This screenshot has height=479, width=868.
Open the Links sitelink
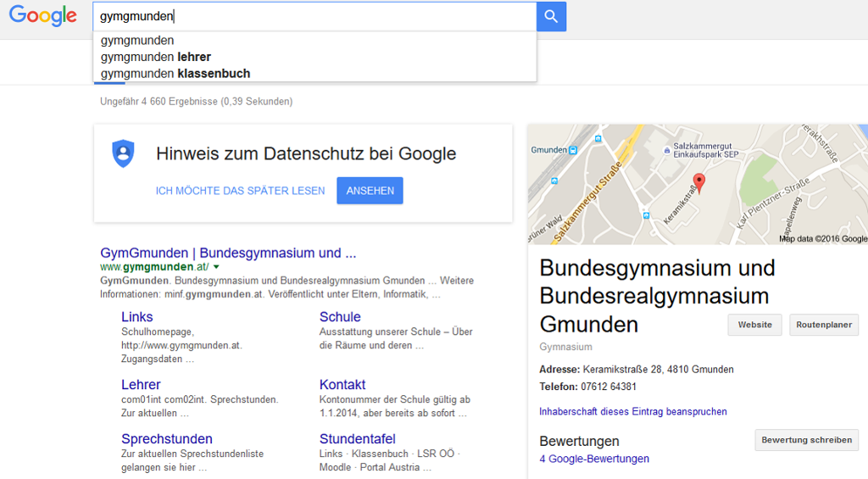(136, 317)
